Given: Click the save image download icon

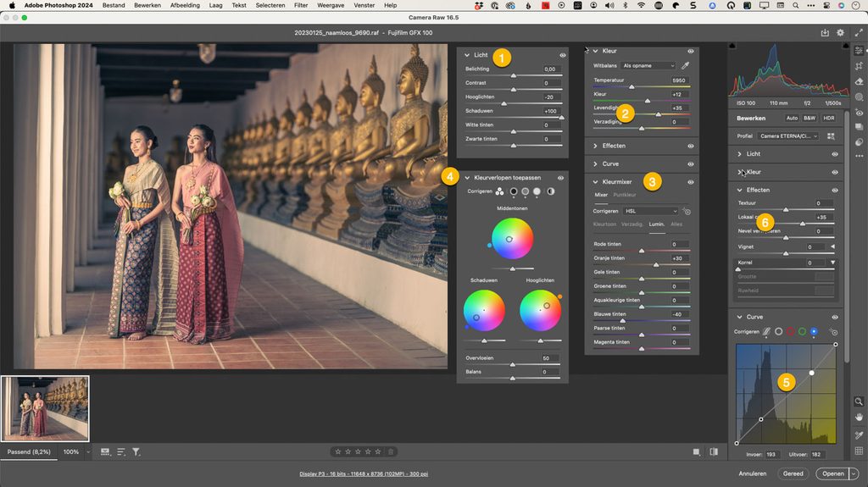Looking at the screenshot, I should point(824,33).
